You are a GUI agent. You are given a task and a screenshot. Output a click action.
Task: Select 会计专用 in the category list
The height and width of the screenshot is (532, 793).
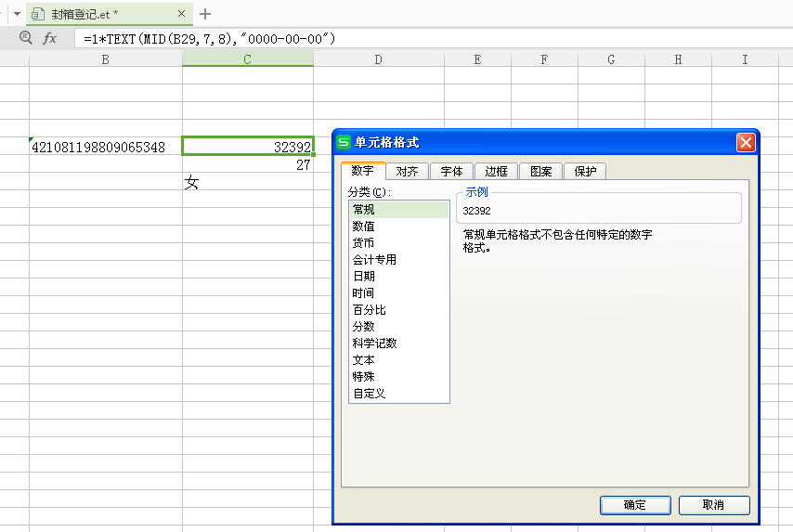click(399, 259)
